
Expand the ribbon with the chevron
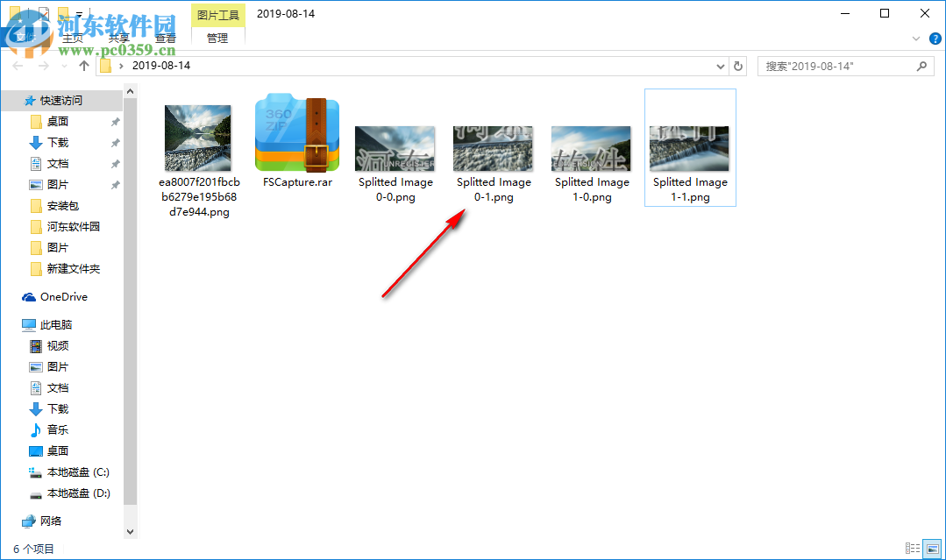916,39
